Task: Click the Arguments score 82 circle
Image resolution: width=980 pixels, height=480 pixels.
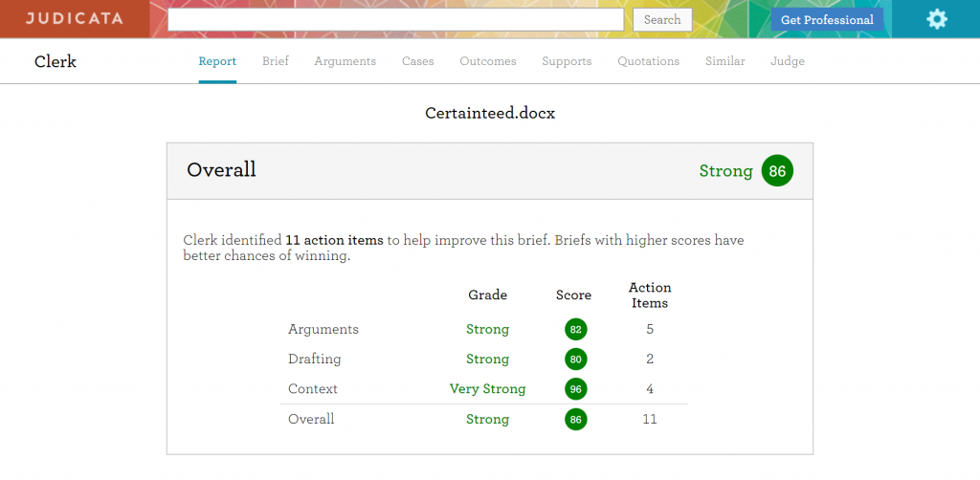Action: pos(575,329)
